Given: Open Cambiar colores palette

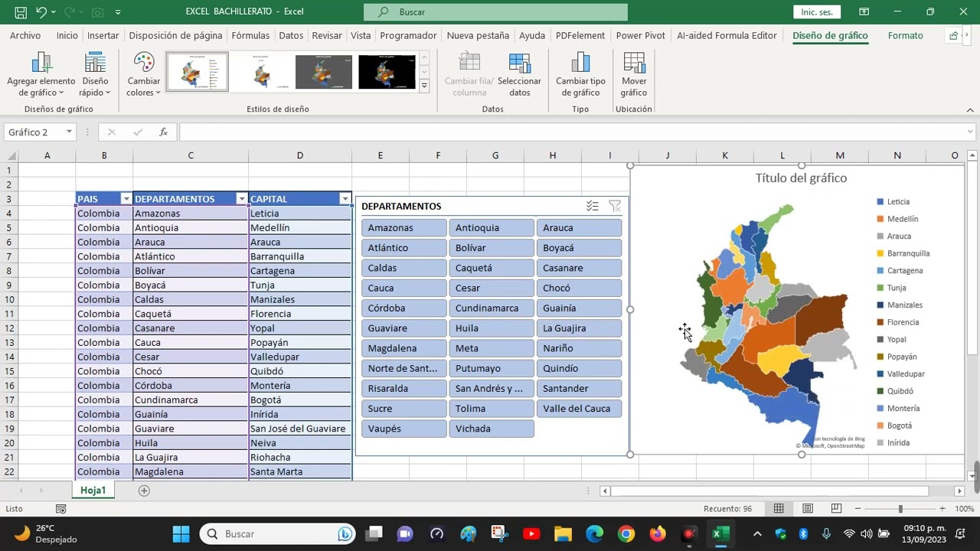Looking at the screenshot, I should point(144,75).
